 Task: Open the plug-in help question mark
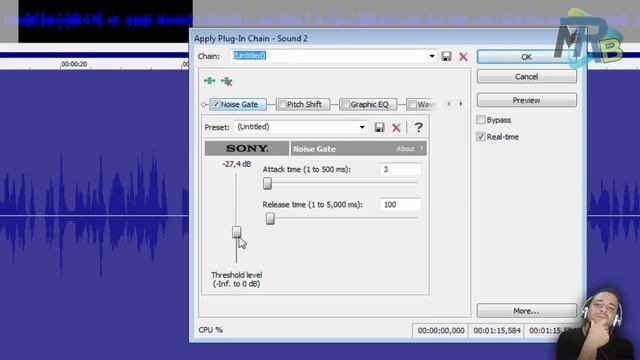418,127
